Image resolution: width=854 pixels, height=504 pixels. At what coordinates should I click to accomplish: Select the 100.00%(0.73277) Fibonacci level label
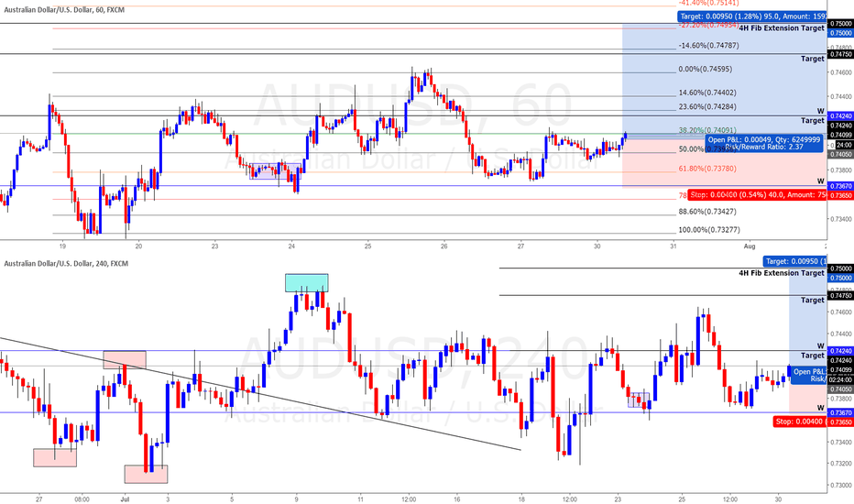pyautogui.click(x=708, y=230)
